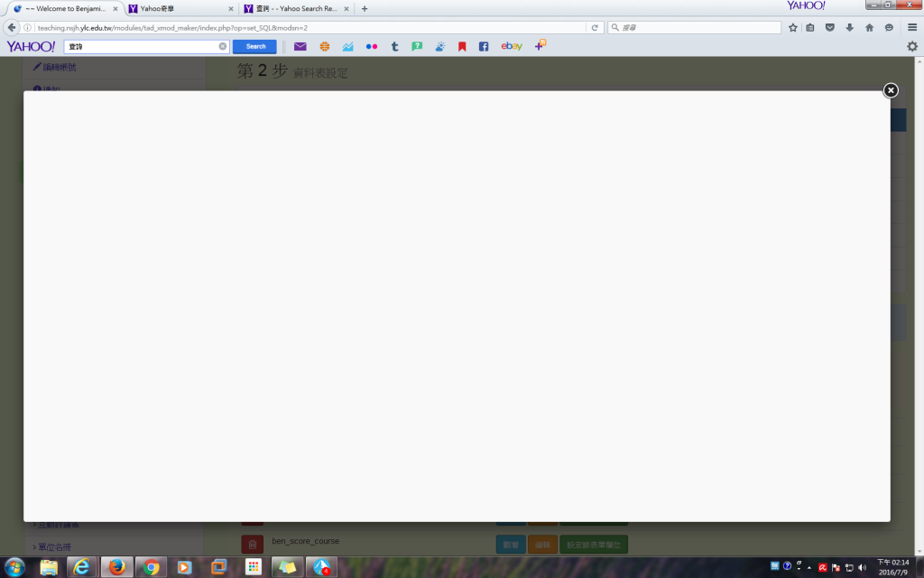Switch to Firefox in the taskbar
Screen dimensions: 924x578
tap(116, 567)
